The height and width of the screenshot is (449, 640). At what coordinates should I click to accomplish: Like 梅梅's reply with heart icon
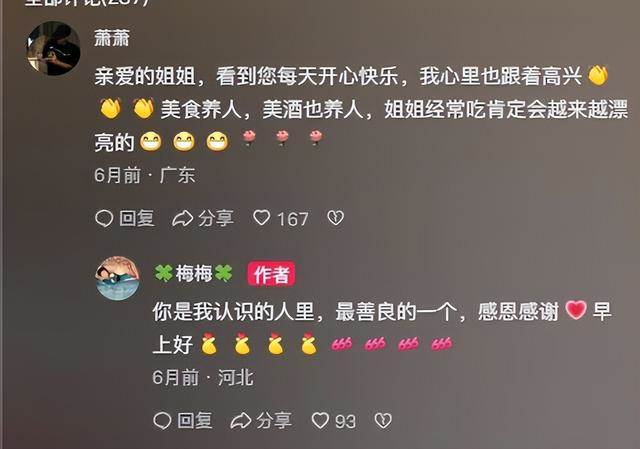320,420
